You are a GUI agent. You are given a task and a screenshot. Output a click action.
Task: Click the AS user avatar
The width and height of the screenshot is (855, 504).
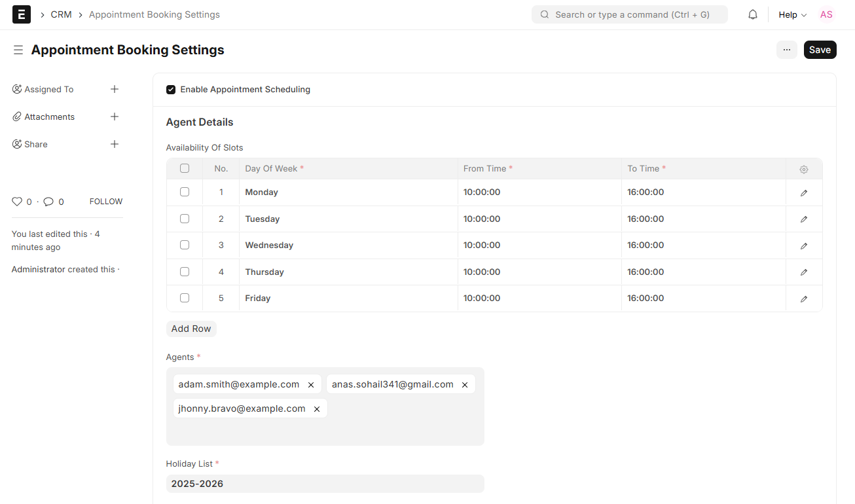[826, 14]
